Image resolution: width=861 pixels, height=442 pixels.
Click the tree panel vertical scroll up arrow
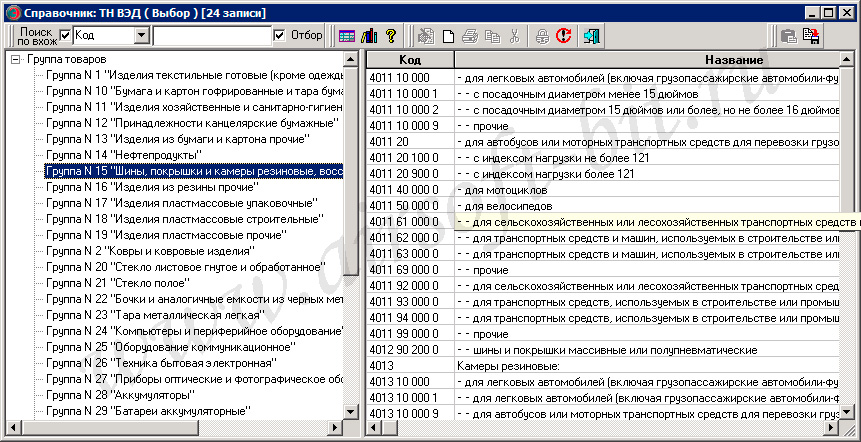[x=351, y=59]
